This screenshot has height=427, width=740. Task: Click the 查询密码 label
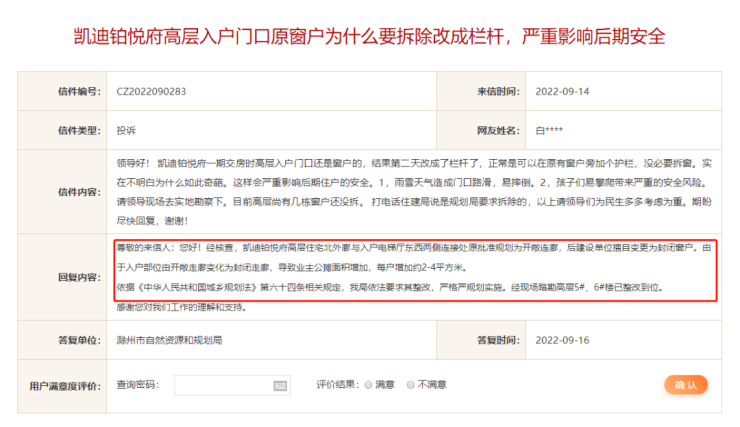(138, 385)
